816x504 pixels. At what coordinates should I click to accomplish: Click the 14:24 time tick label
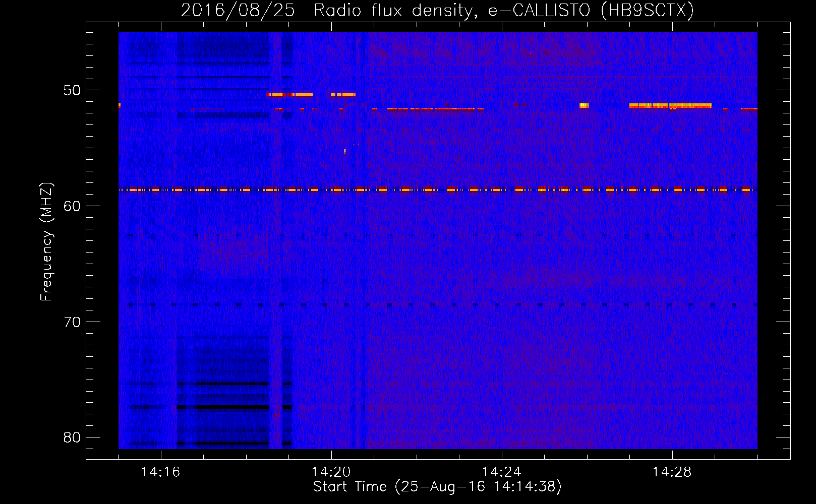pos(501,472)
